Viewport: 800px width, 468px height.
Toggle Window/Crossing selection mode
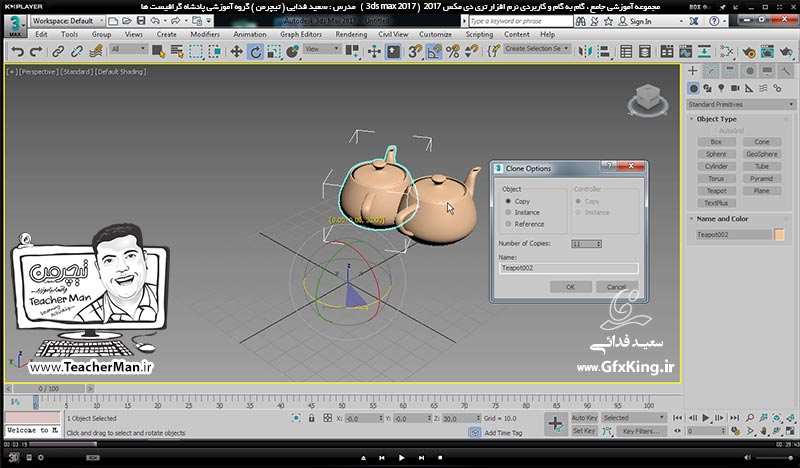[x=215, y=52]
